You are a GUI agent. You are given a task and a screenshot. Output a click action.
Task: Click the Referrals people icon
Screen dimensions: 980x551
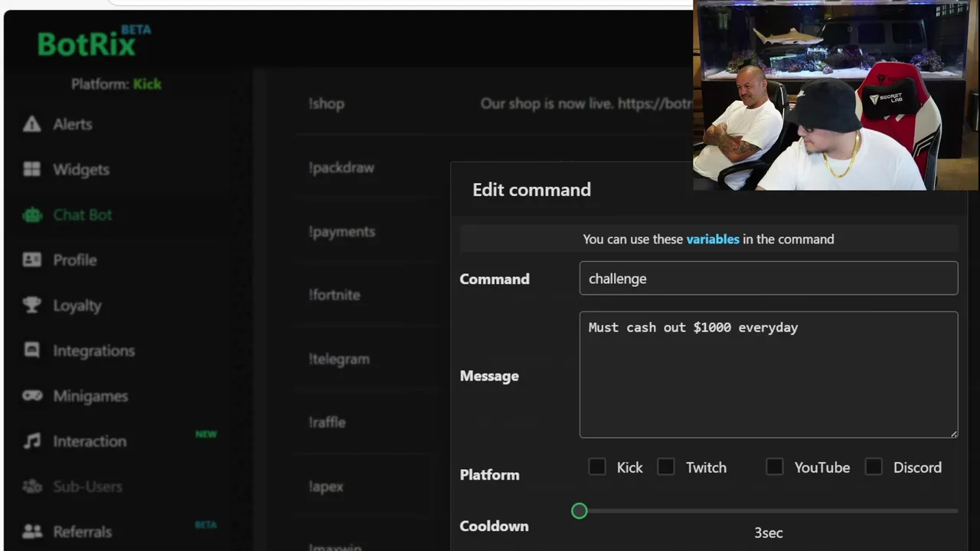pos(31,531)
